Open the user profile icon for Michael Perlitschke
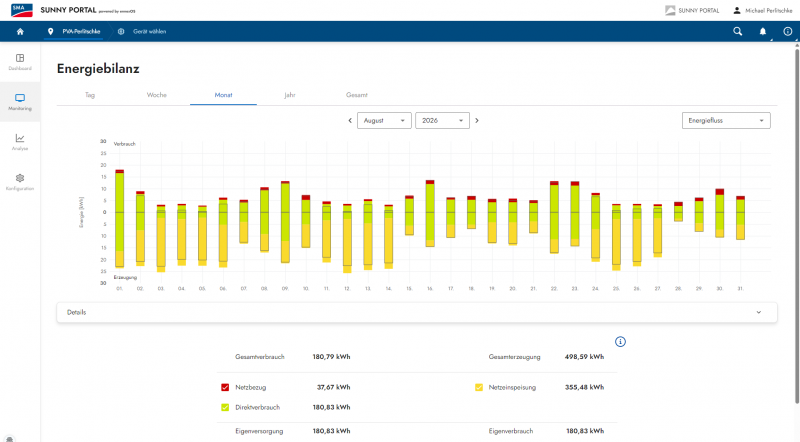The height and width of the screenshot is (442, 800). 737,10
